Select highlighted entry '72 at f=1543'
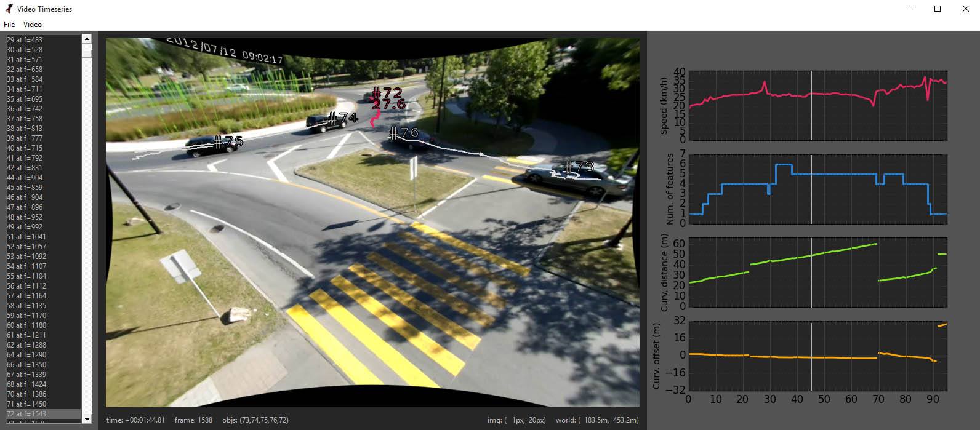Viewport: 980px width, 430px height. [43, 414]
